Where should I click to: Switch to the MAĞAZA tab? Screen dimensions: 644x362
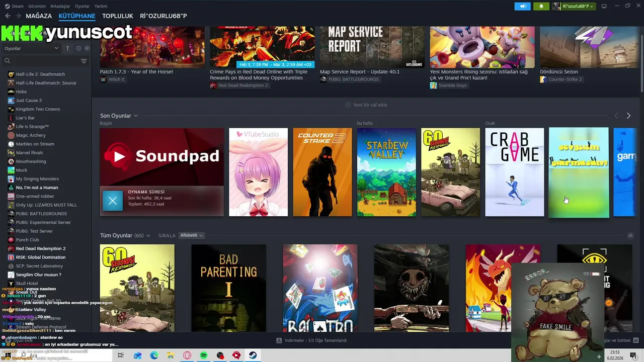tap(39, 16)
